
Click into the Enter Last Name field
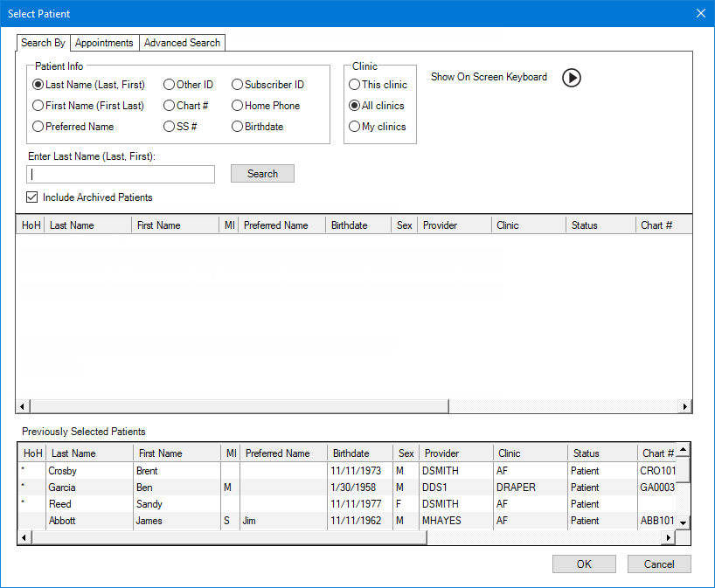pos(121,174)
